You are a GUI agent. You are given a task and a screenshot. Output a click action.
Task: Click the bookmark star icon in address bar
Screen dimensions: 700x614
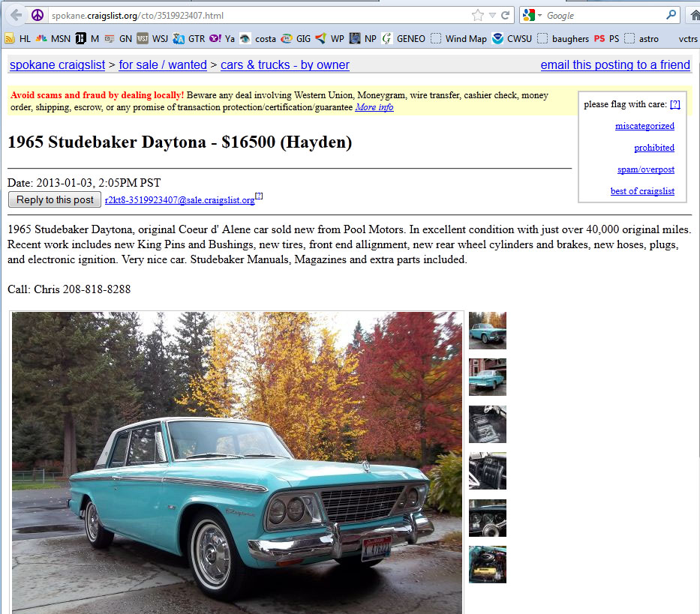[x=478, y=15]
